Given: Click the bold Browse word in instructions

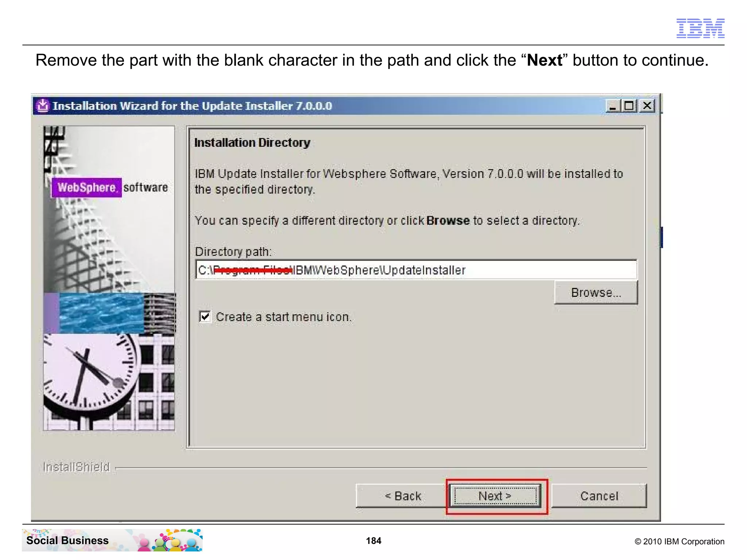Looking at the screenshot, I should coord(448,221).
